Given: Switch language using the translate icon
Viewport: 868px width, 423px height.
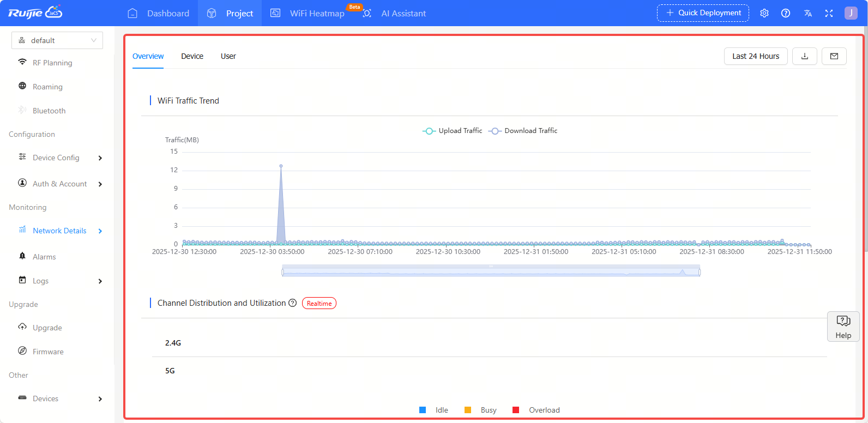Looking at the screenshot, I should coord(808,13).
